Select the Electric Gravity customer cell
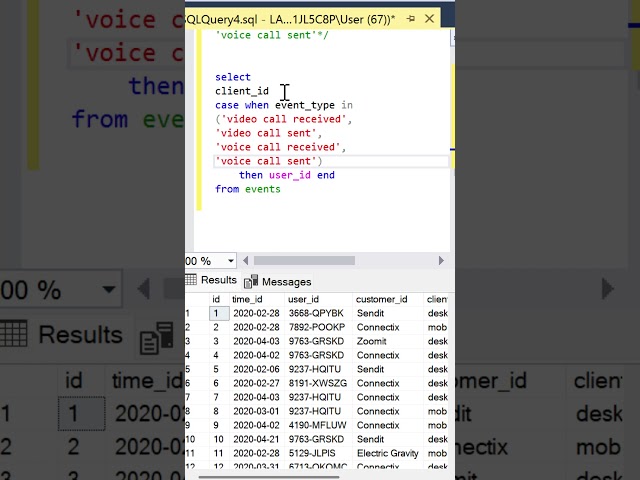This screenshot has height=480, width=640. [x=387, y=453]
